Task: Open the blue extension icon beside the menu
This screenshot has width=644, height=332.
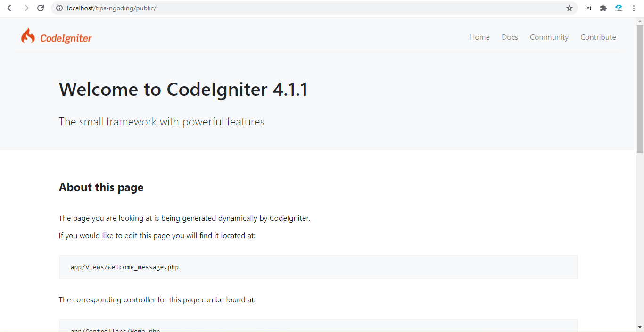Action: pyautogui.click(x=619, y=8)
